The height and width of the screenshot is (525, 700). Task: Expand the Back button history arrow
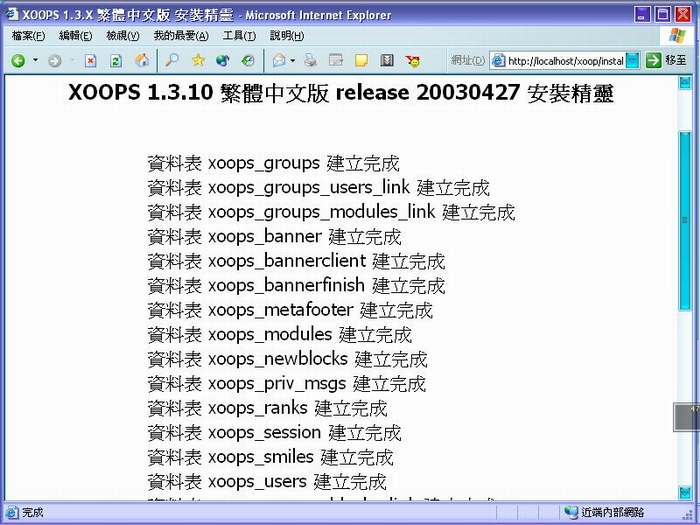(35, 60)
